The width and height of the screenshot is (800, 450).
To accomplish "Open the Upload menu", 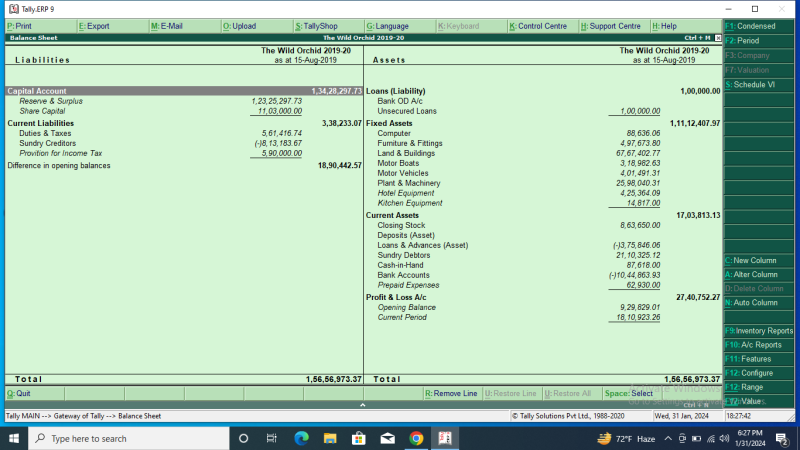I will (257, 26).
